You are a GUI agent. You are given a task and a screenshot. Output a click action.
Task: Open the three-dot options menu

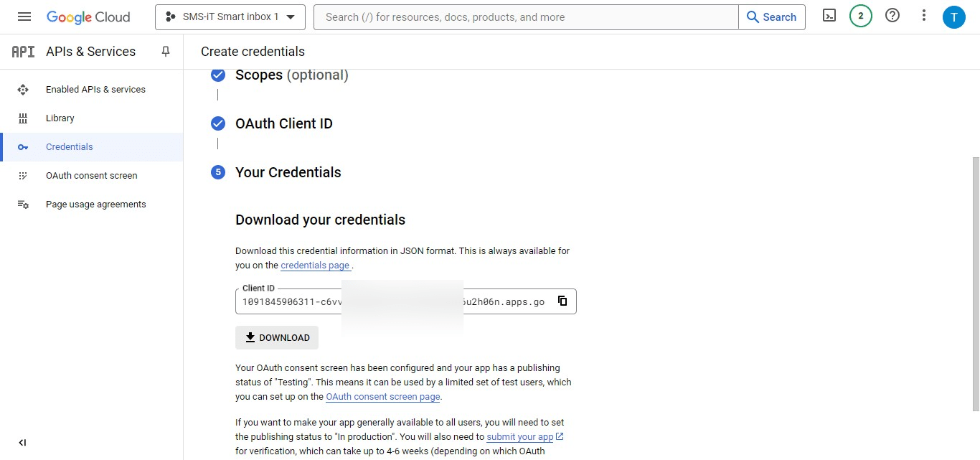[923, 16]
